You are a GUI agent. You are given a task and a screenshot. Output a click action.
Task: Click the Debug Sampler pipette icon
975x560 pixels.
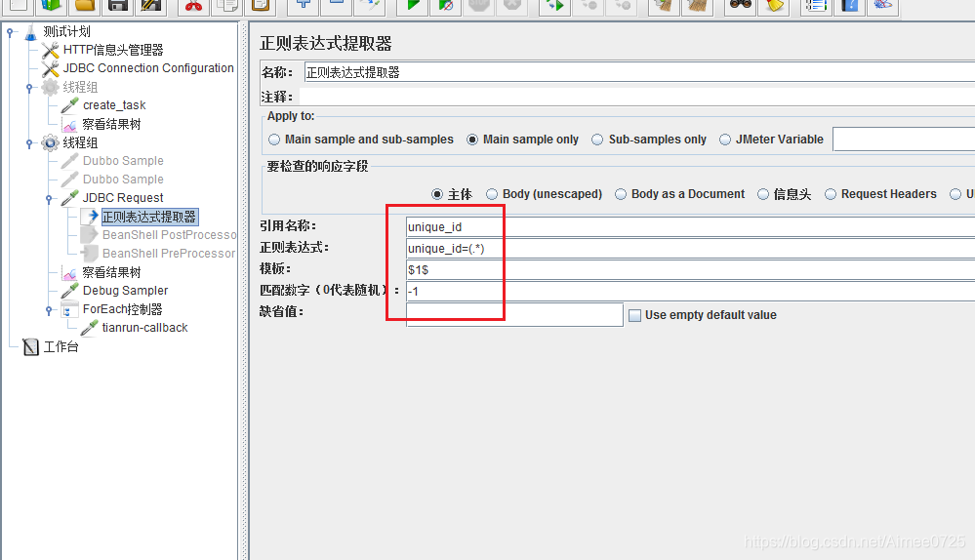[x=69, y=291]
